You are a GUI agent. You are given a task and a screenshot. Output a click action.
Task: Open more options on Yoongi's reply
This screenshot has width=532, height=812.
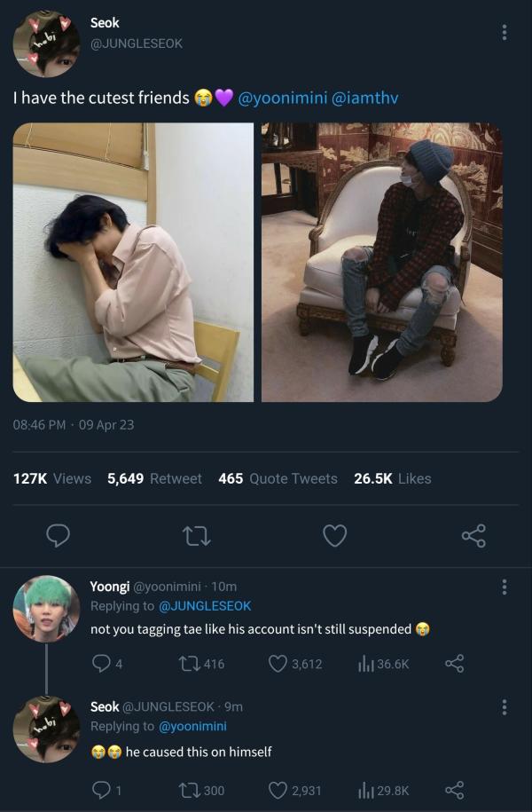tap(505, 587)
